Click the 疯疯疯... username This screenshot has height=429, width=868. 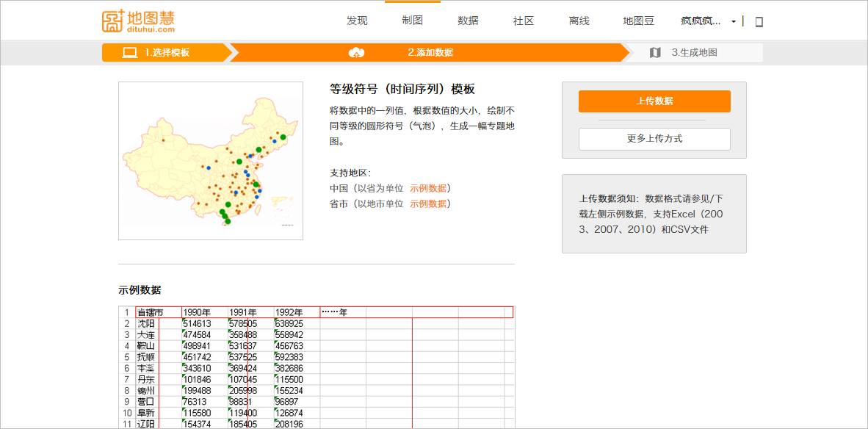(701, 21)
